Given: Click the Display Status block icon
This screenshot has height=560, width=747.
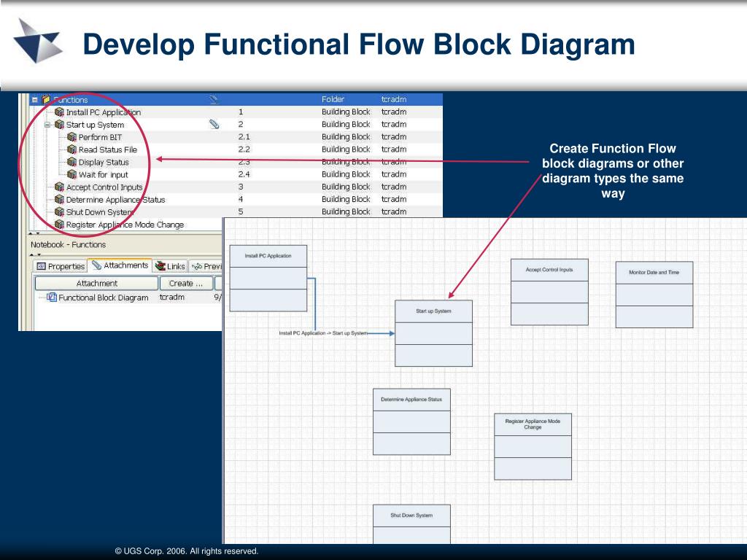Looking at the screenshot, I should click(x=71, y=162).
